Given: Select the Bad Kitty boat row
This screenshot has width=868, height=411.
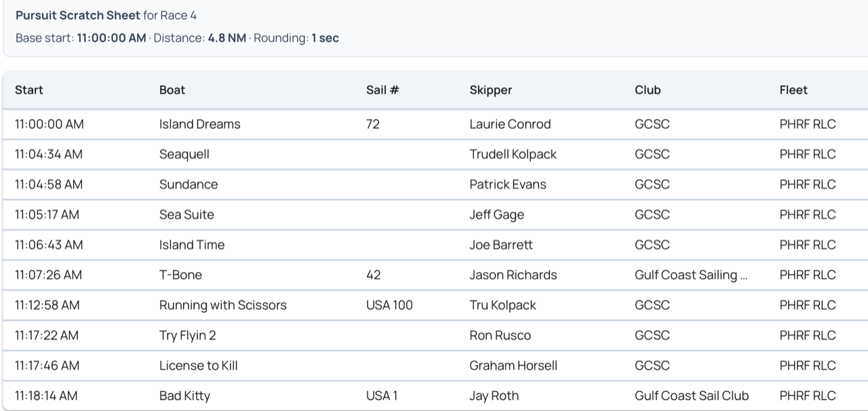Looking at the screenshot, I should tap(435, 395).
